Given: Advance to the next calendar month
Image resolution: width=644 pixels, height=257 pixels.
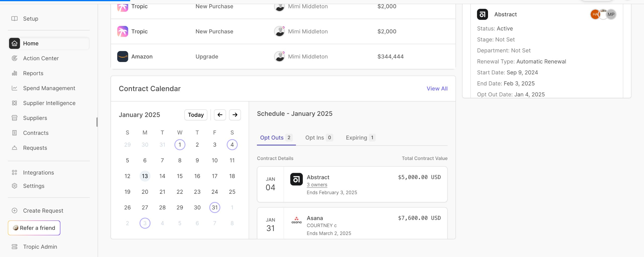Looking at the screenshot, I should [x=235, y=115].
